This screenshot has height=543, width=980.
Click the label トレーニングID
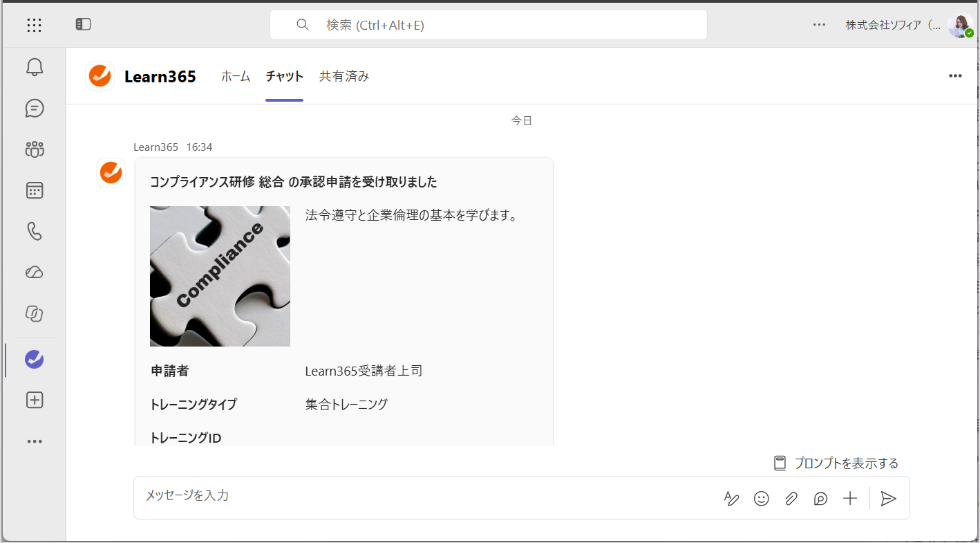click(x=186, y=438)
